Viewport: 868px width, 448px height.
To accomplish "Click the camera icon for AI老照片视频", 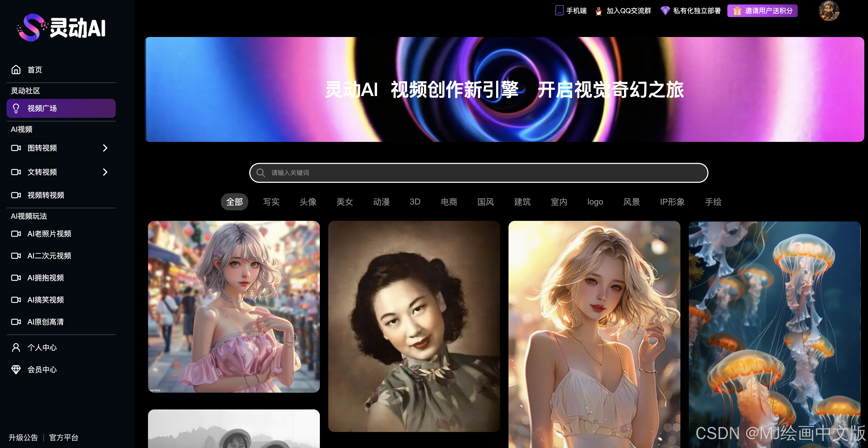I will (x=16, y=233).
